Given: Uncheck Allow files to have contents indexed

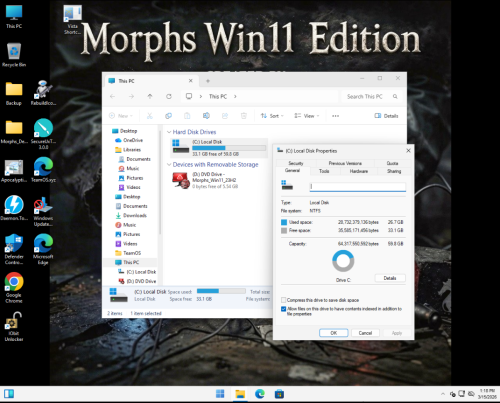Looking at the screenshot, I should point(284,309).
